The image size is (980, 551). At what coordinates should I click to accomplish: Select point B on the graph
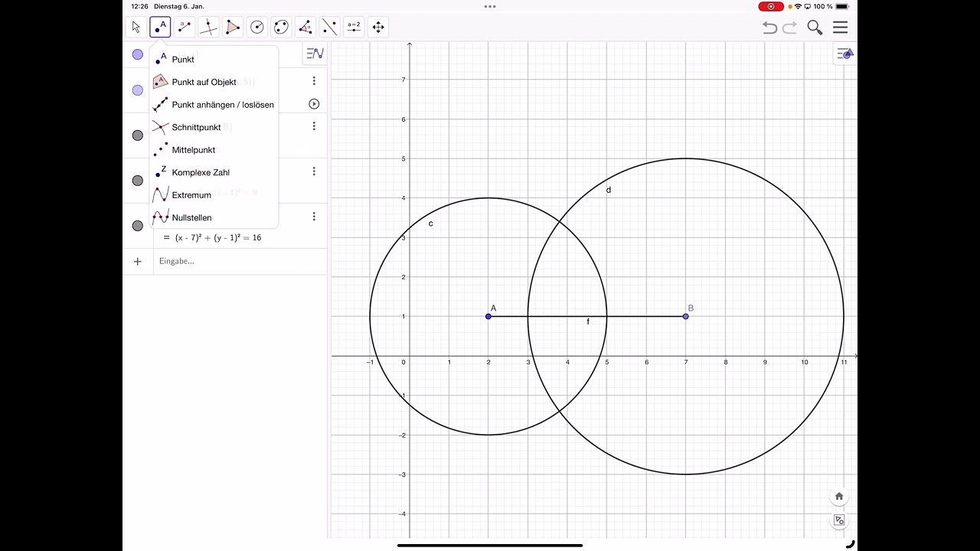(x=686, y=316)
